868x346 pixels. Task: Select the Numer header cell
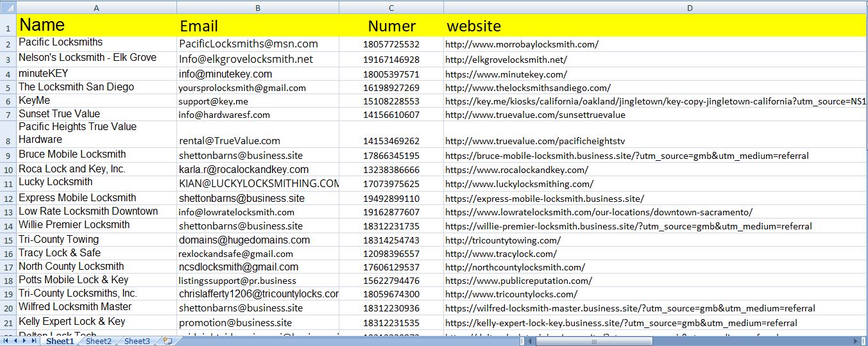(x=391, y=26)
